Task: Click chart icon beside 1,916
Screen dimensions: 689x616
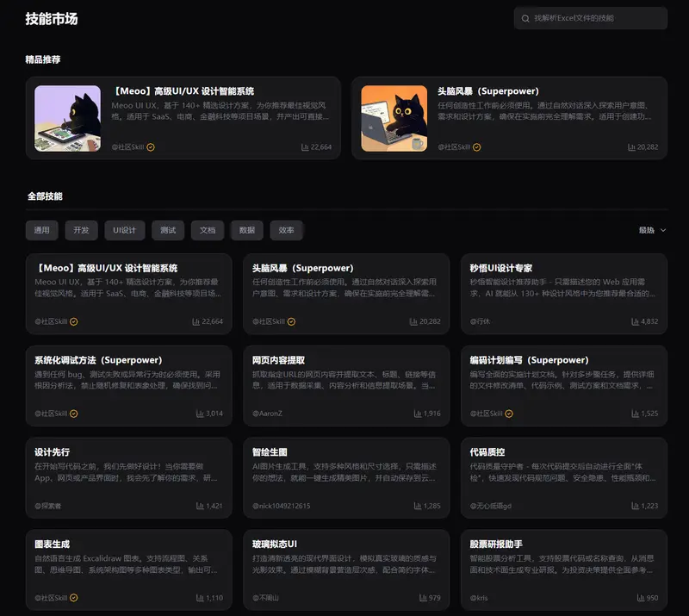Action: (x=418, y=414)
